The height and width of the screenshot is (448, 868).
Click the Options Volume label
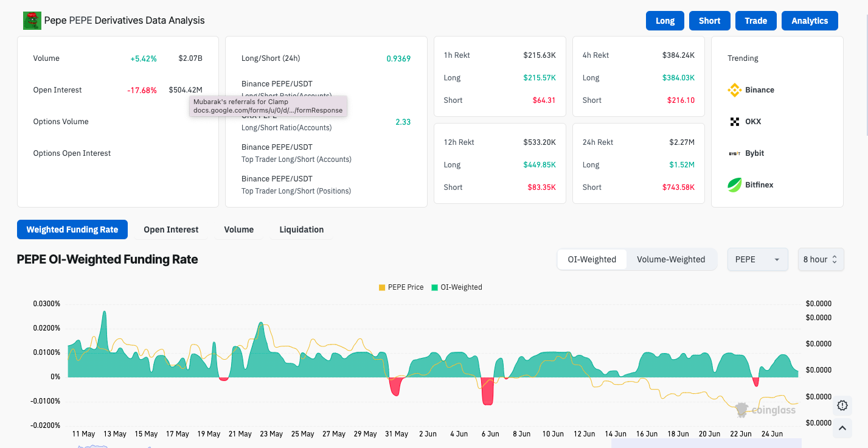[61, 122]
